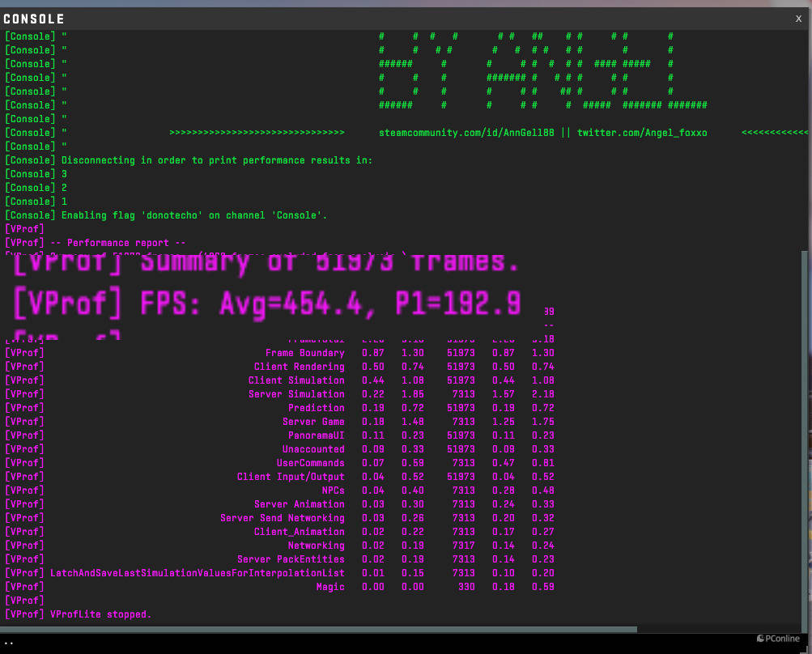Click the 0.81 value in UserCommands row

542,463
